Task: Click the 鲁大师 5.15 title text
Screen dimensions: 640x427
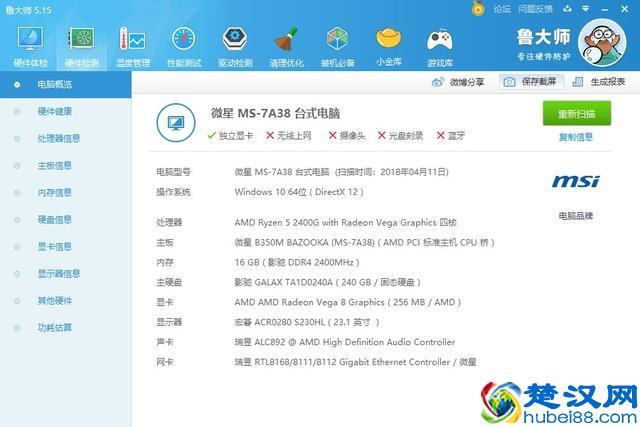Action: (x=29, y=10)
